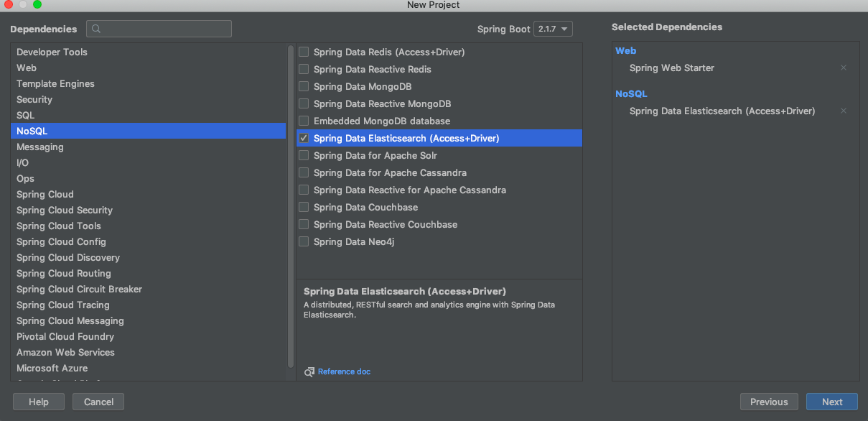Enable the Spring Data Neo4j checkbox
The image size is (868, 421).
tap(304, 241)
